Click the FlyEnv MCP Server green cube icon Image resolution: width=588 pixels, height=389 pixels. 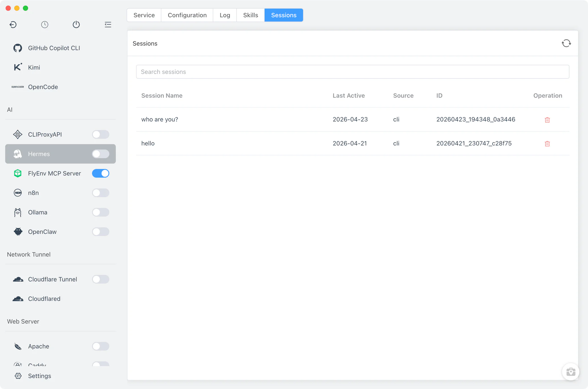(x=18, y=173)
